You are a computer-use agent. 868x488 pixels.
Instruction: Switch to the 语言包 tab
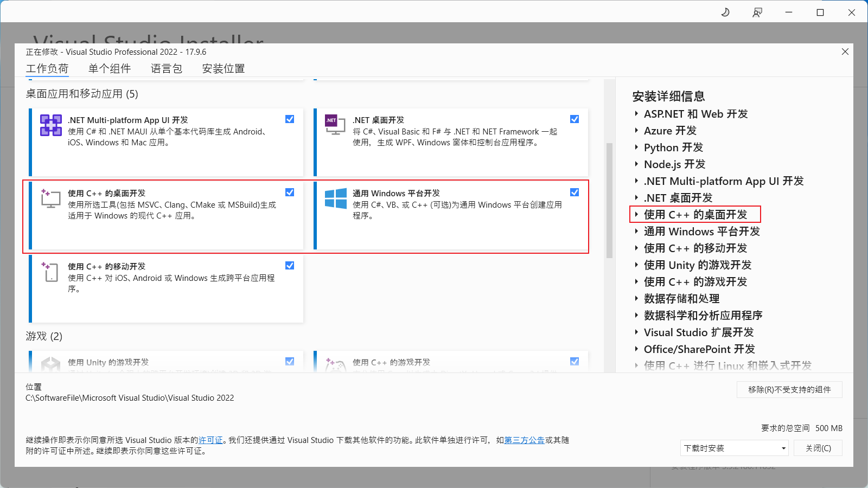pyautogui.click(x=167, y=69)
